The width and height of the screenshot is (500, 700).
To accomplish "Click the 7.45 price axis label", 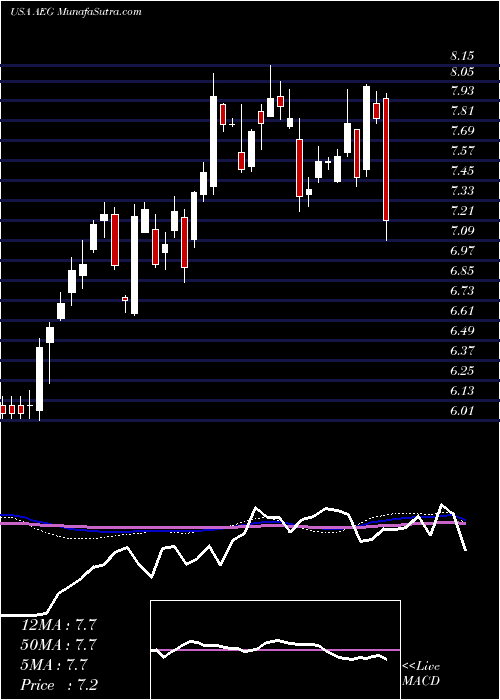I will 462,171.
